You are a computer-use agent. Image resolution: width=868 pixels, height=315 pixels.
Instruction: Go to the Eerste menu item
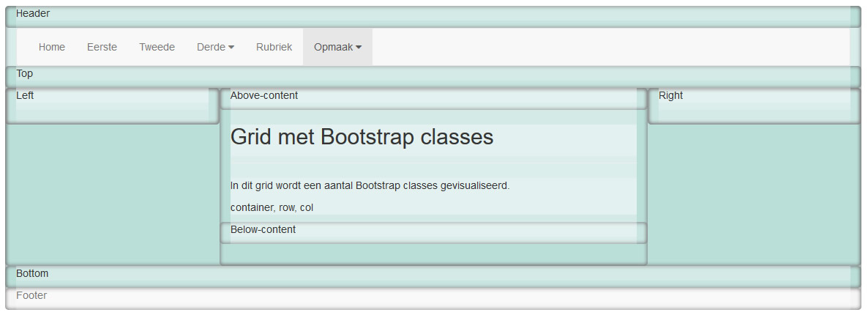(x=102, y=47)
